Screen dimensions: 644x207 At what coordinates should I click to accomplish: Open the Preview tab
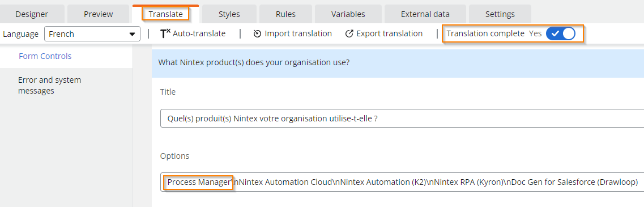(x=98, y=14)
